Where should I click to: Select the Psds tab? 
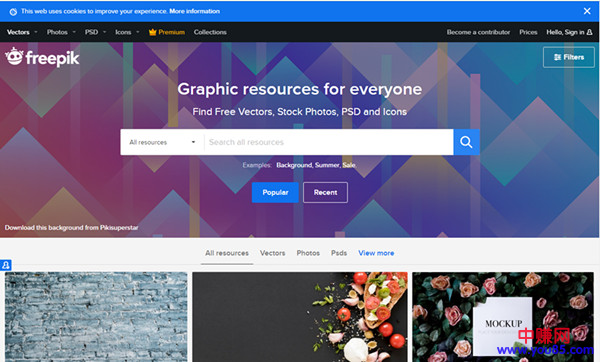tap(339, 253)
